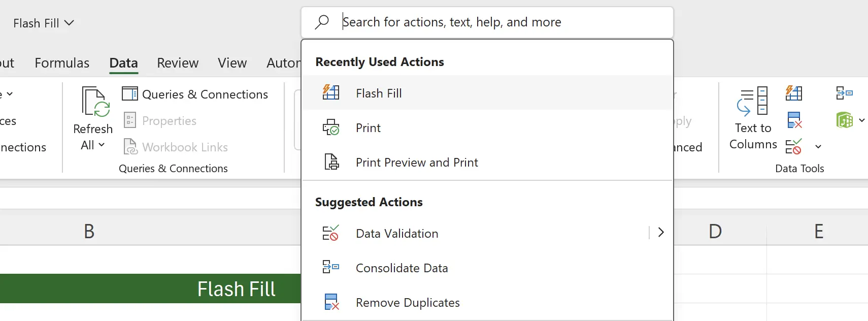Image resolution: width=868 pixels, height=321 pixels.
Task: Click the Data Validation ribbon icon
Action: (x=794, y=146)
